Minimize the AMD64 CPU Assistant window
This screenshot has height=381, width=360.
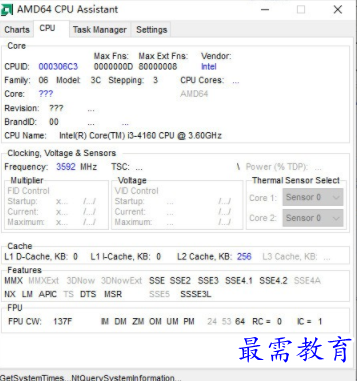pyautogui.click(x=265, y=10)
